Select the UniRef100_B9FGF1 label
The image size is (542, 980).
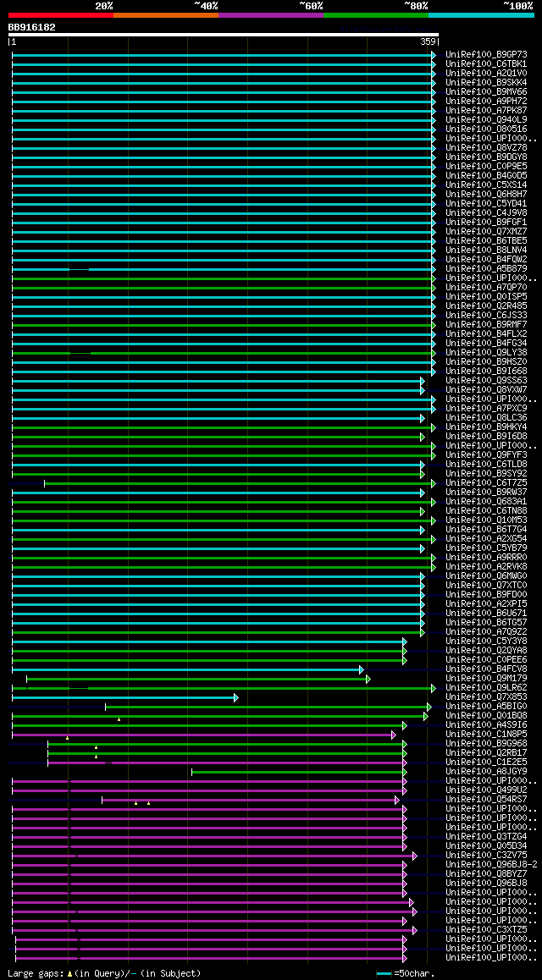point(486,222)
